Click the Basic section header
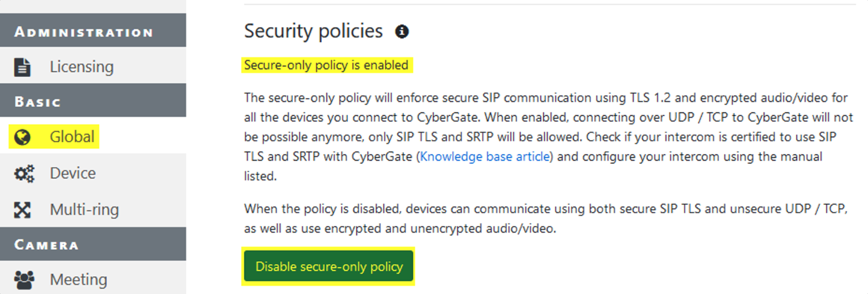The image size is (868, 294). (x=38, y=102)
